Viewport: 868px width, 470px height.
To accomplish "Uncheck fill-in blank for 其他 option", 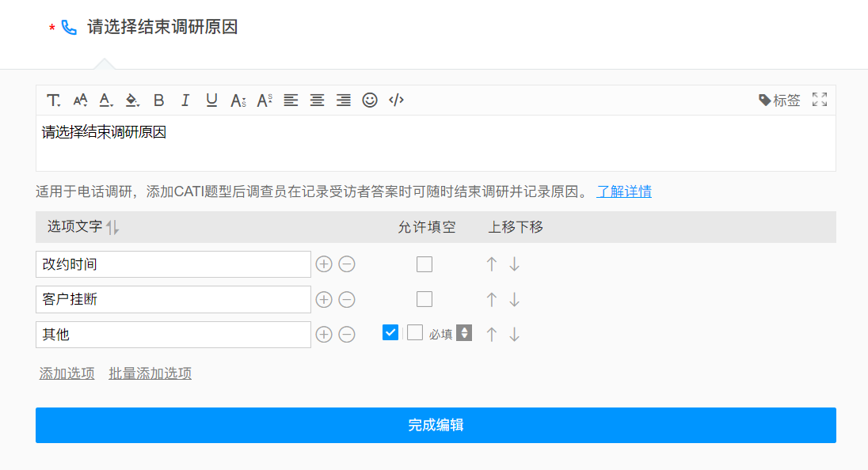I will [x=390, y=332].
